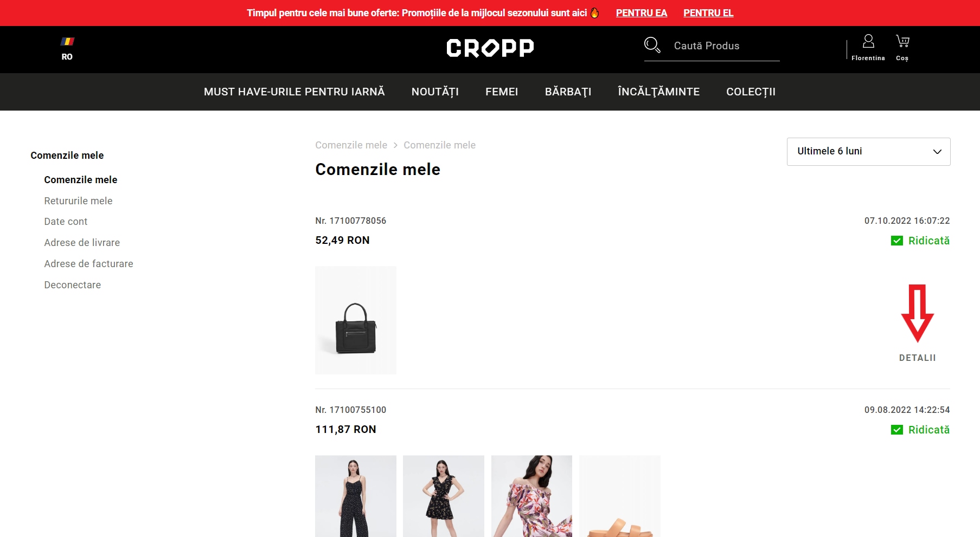Open the Ultimele 6 luni dropdown

[868, 152]
